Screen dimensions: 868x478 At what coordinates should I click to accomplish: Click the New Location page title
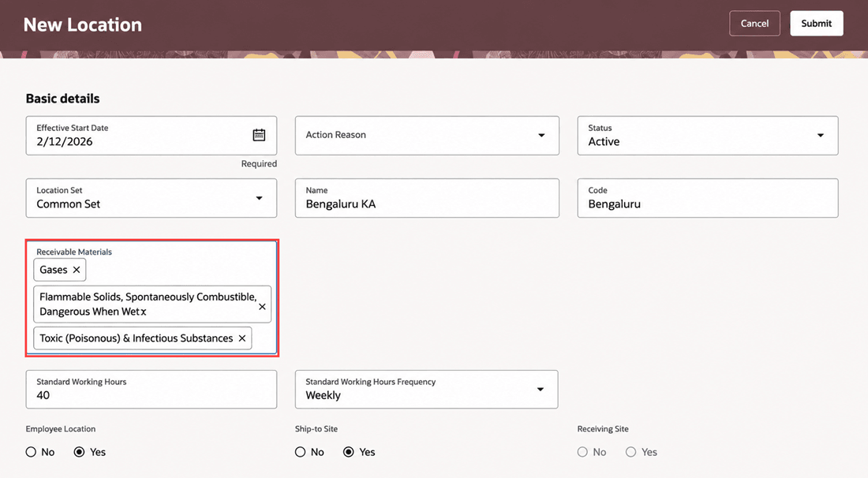point(83,24)
